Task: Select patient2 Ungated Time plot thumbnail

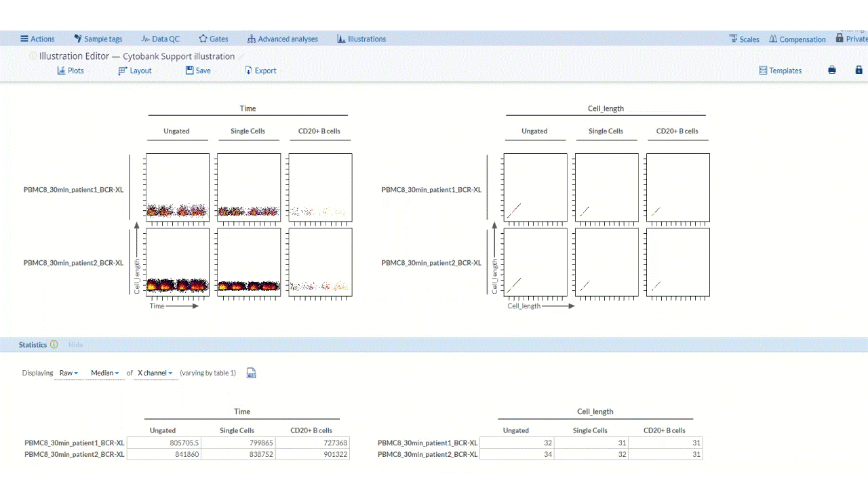Action: (x=178, y=262)
